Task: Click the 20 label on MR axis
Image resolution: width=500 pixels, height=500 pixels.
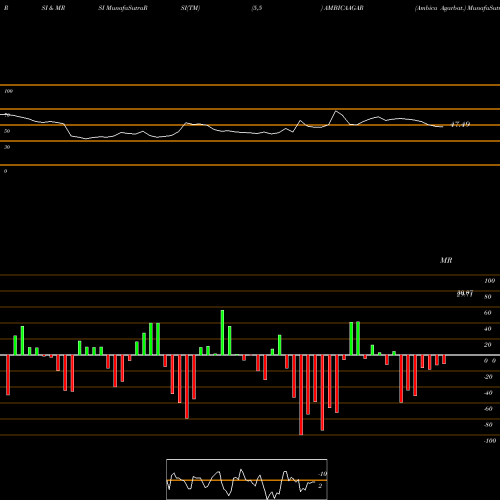Action: pyautogui.click(x=487, y=345)
